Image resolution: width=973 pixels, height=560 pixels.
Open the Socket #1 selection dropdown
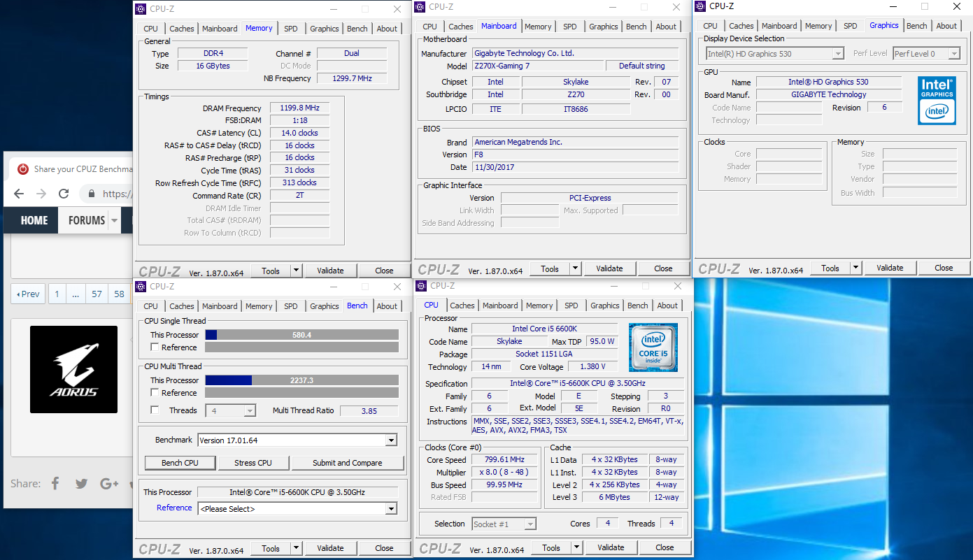pos(504,524)
